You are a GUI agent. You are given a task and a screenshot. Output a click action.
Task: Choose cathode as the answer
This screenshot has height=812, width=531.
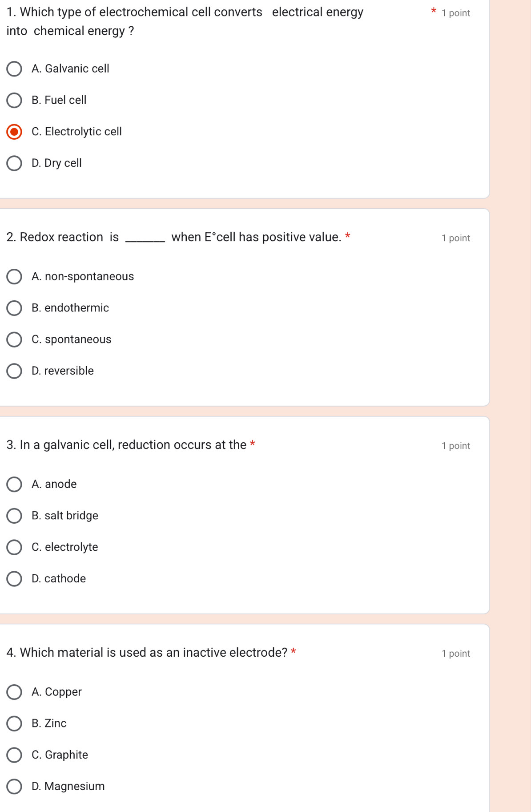tap(14, 579)
